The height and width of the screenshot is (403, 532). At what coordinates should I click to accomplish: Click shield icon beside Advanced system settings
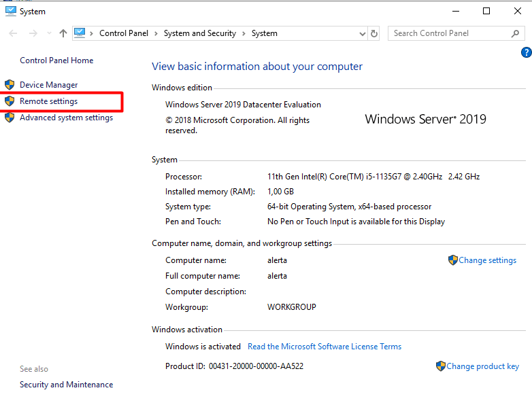point(10,118)
